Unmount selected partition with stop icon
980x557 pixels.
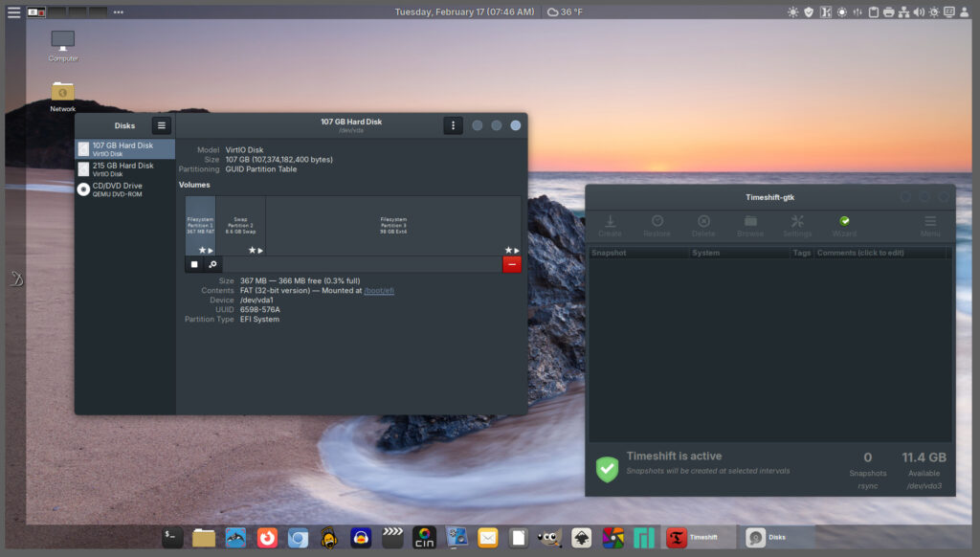pos(194,264)
